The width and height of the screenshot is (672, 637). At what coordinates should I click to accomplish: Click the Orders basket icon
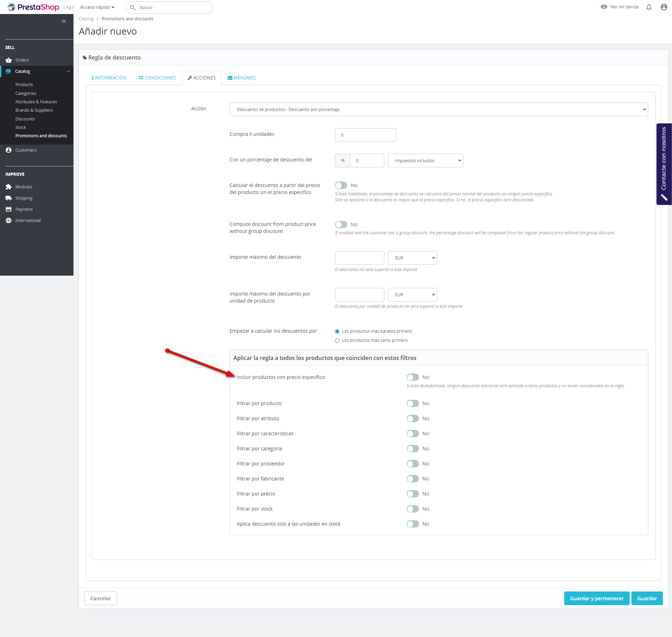point(9,60)
